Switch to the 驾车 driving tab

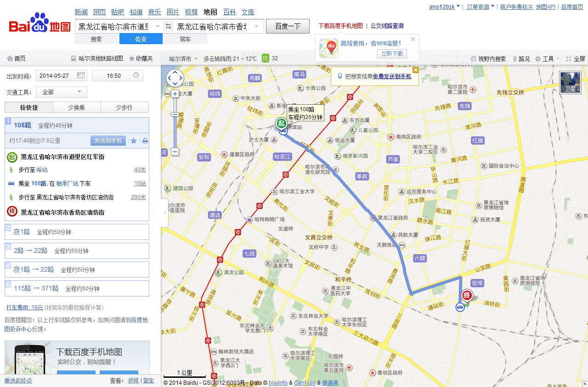[185, 40]
